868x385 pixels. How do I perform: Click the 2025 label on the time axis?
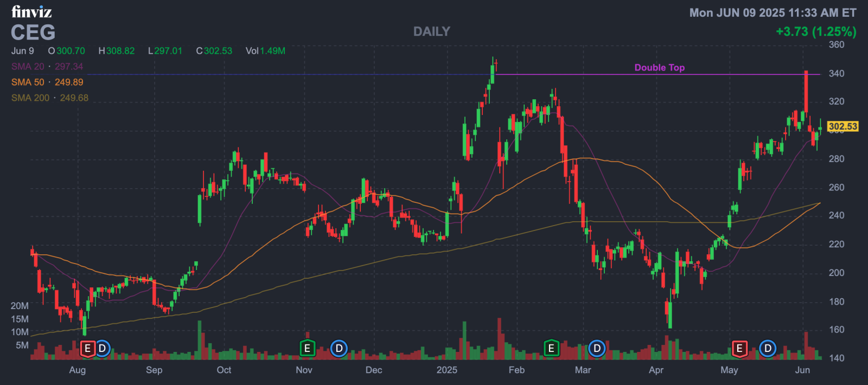pyautogui.click(x=447, y=370)
